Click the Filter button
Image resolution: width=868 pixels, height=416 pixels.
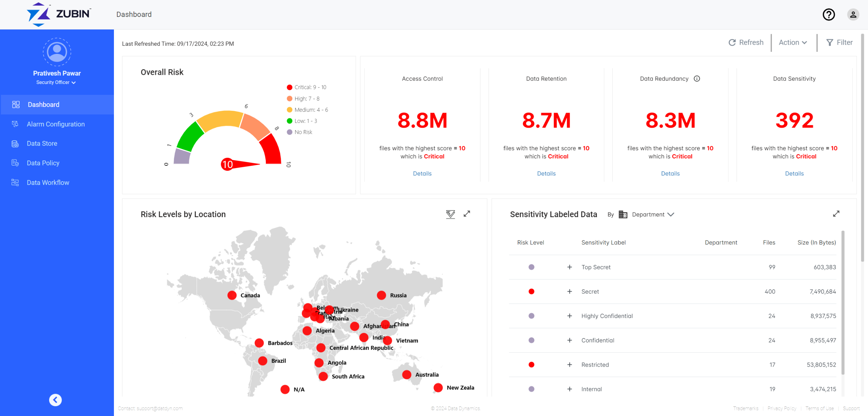tap(839, 43)
